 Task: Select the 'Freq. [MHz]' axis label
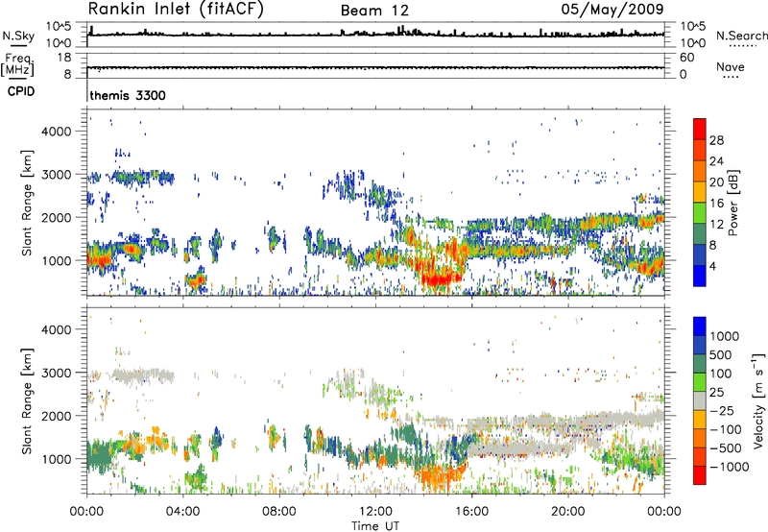17,65
